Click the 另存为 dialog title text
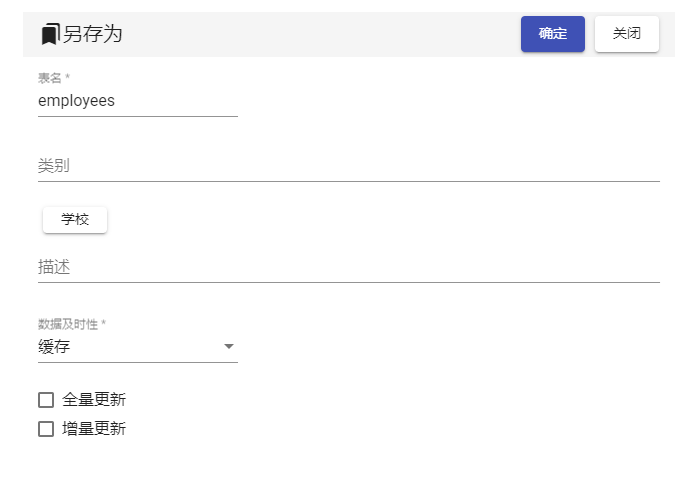This screenshot has height=482, width=697. tap(92, 34)
